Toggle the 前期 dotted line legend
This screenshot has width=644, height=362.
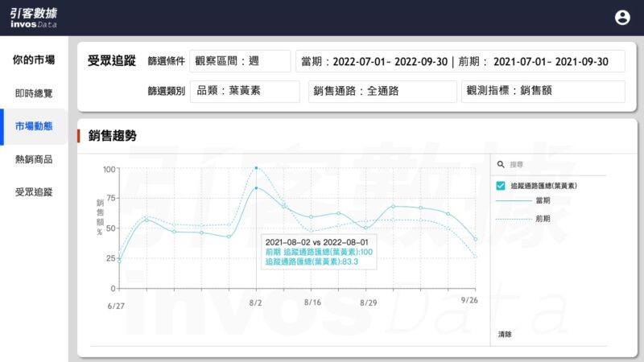(x=543, y=218)
